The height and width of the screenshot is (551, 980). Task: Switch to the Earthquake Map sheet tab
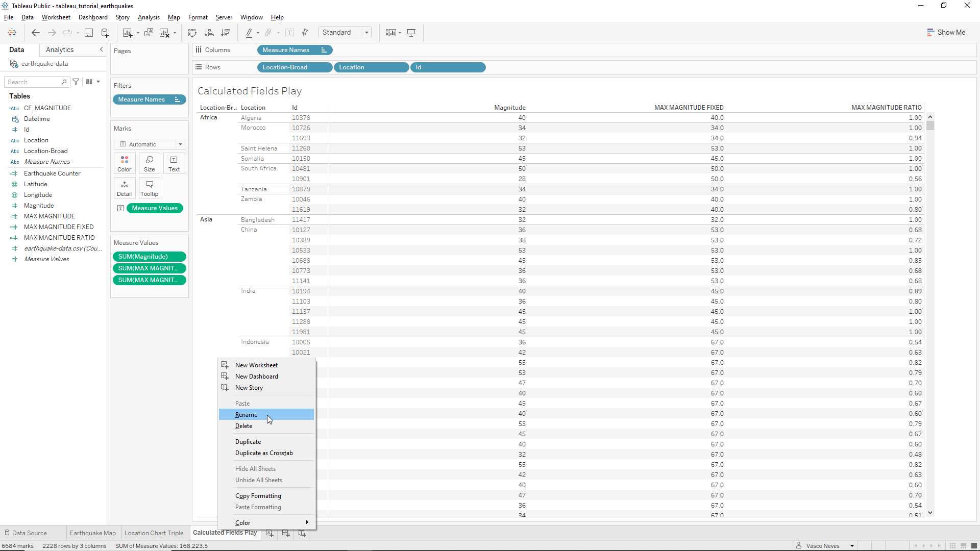(93, 533)
